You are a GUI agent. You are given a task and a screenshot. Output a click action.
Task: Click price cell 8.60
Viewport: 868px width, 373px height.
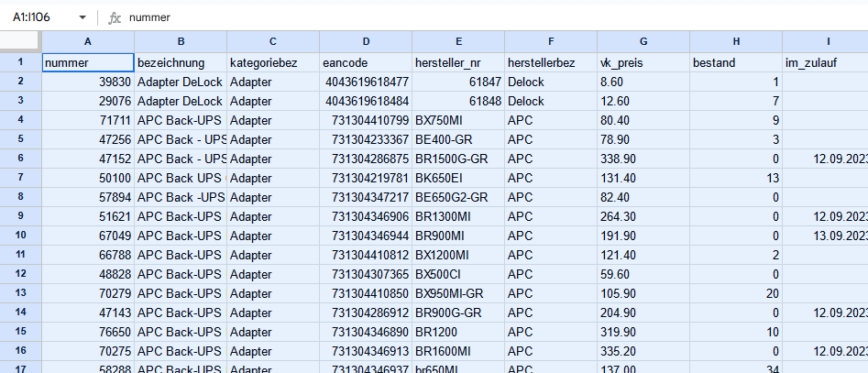pos(643,82)
